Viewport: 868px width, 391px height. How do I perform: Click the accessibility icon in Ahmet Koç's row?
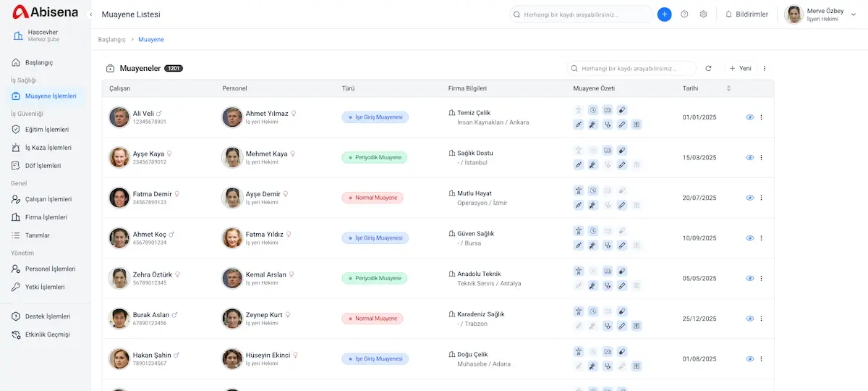(x=578, y=231)
